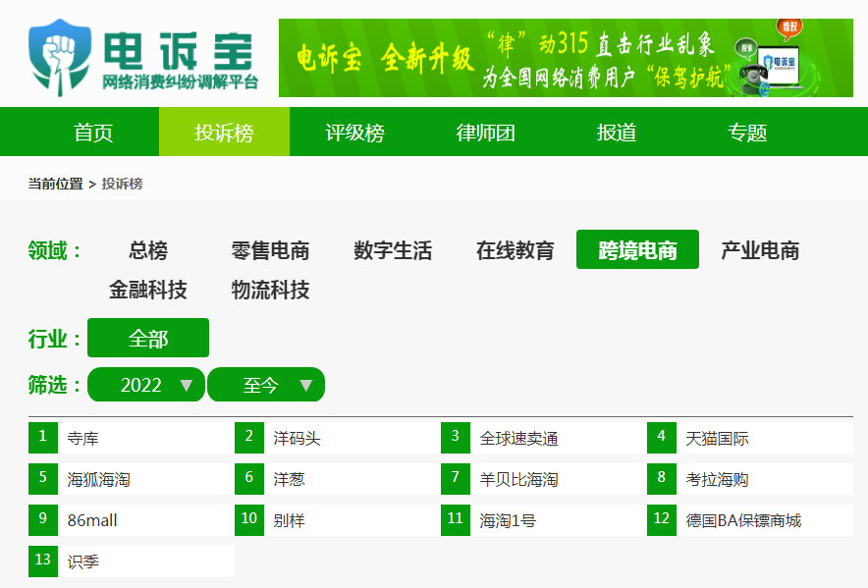Open 专题 in the navigation bar
The width and height of the screenshot is (868, 588).
[747, 133]
